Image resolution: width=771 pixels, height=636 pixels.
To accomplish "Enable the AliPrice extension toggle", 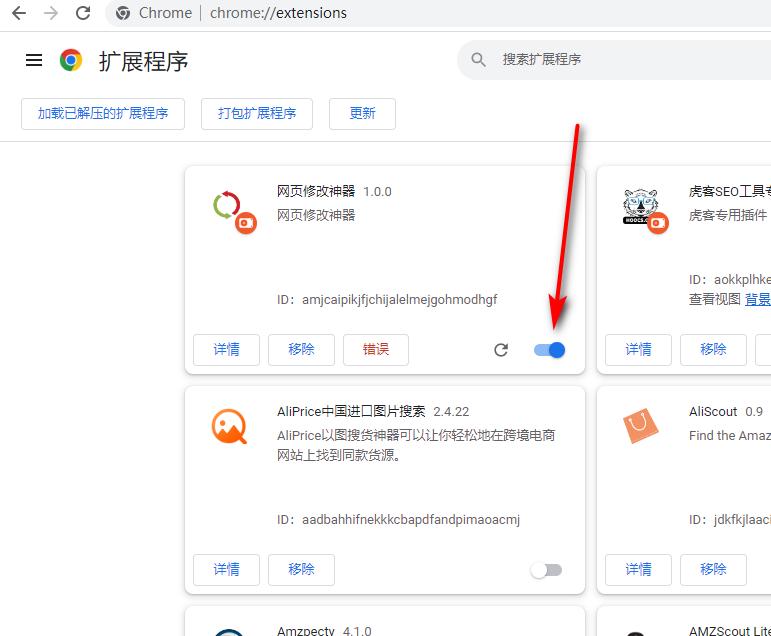I will [546, 570].
